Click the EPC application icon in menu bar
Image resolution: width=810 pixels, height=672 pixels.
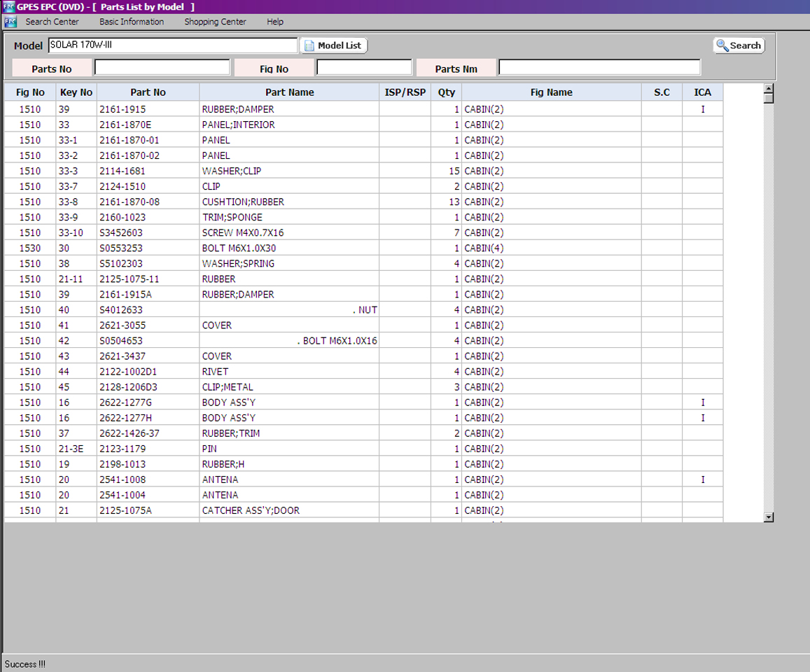(x=10, y=22)
